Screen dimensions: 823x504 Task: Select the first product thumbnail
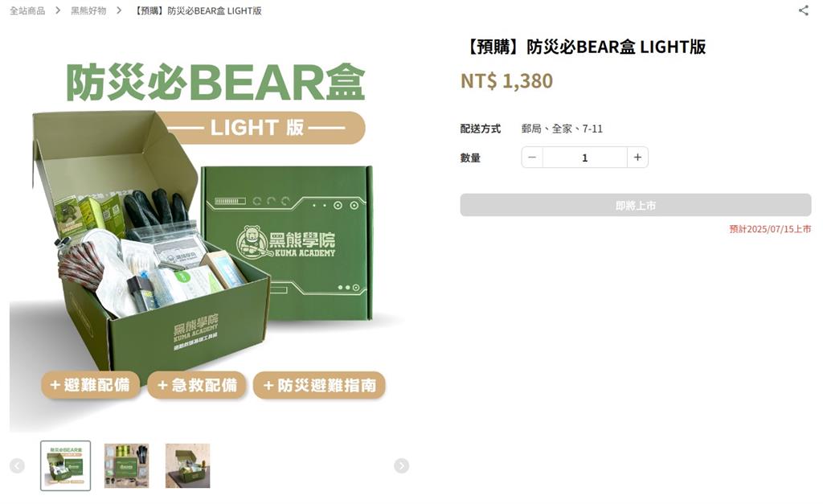click(66, 465)
